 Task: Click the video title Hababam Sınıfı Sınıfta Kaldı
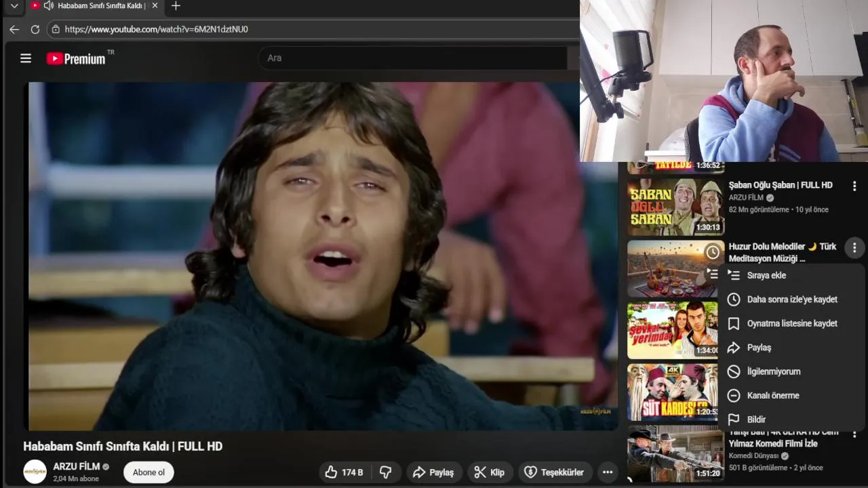tap(123, 447)
